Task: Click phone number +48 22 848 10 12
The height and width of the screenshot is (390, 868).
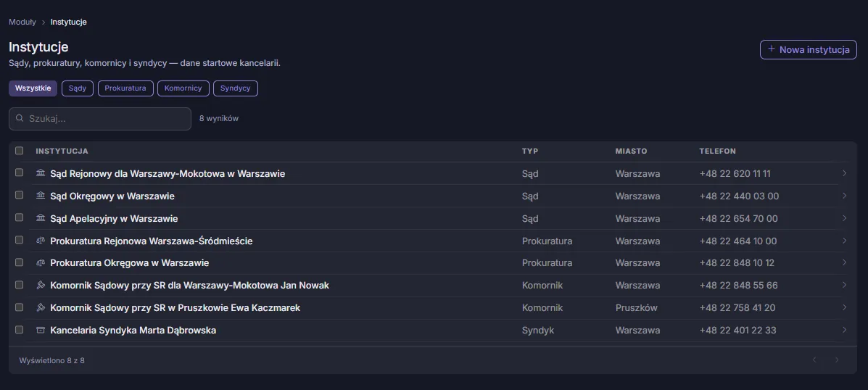Action: coord(737,262)
